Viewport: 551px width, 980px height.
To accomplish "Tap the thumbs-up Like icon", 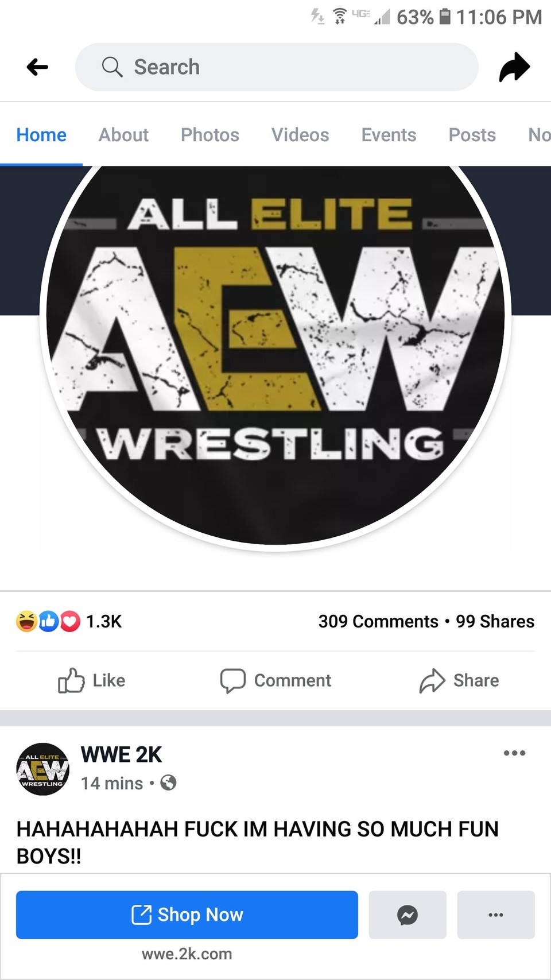I will click(71, 680).
